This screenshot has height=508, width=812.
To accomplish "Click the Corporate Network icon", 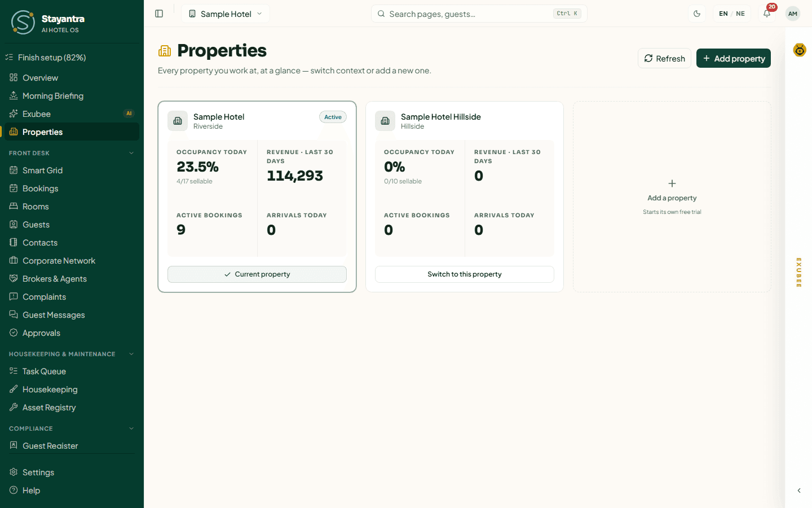I will pyautogui.click(x=14, y=260).
